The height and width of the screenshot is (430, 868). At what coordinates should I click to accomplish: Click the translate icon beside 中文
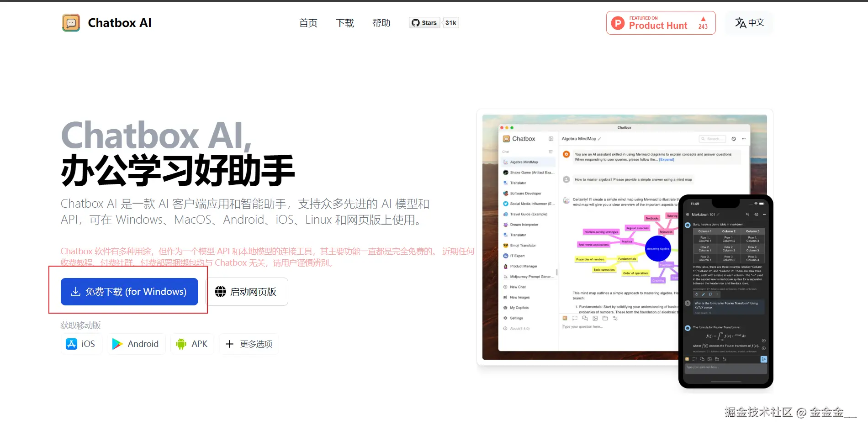click(740, 23)
